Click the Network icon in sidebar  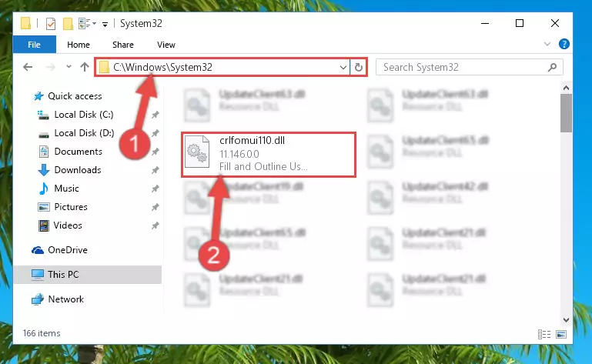pos(38,299)
